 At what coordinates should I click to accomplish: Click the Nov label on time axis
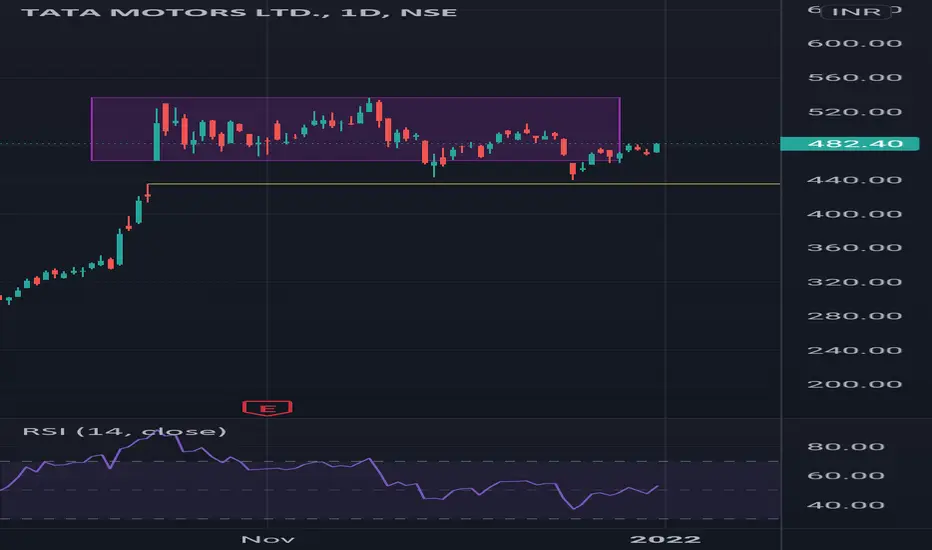coord(267,539)
